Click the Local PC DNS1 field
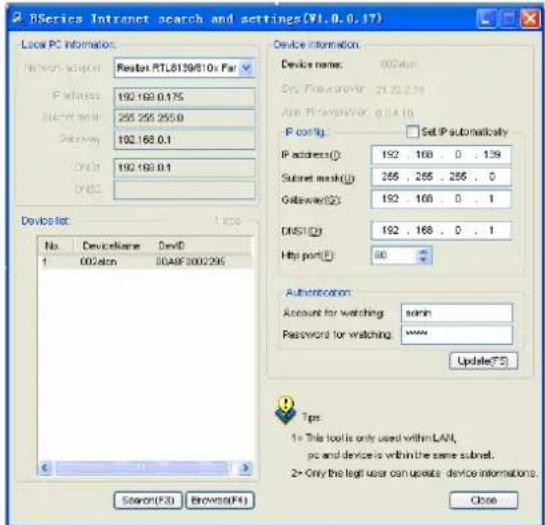 point(184,168)
